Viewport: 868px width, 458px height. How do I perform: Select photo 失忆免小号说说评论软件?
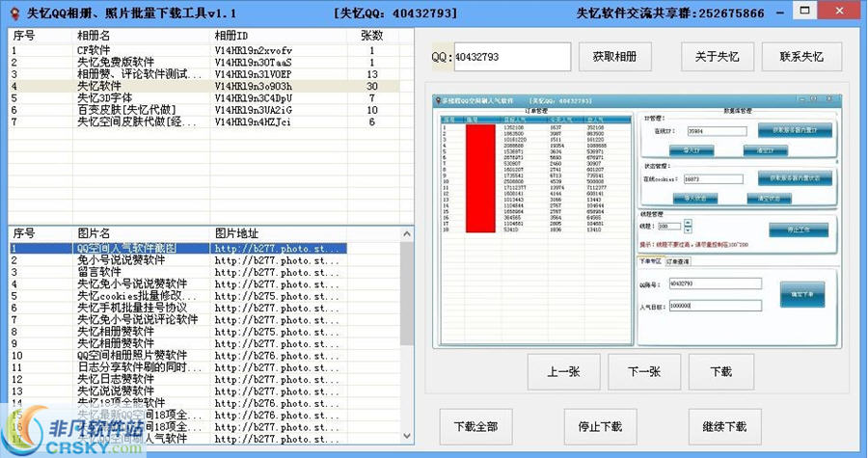click(178, 320)
